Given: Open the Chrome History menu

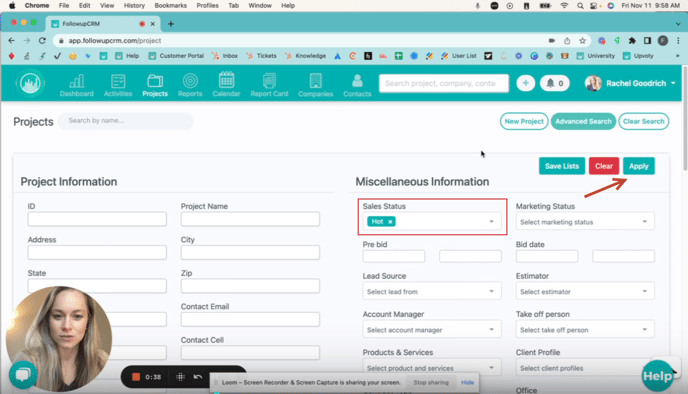Looking at the screenshot, I should click(x=134, y=5).
